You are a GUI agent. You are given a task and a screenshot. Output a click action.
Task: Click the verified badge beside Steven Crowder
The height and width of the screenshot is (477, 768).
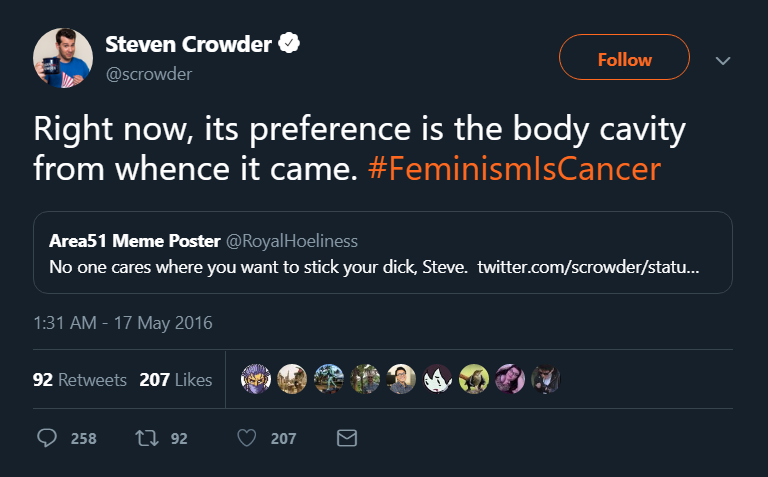tap(290, 44)
